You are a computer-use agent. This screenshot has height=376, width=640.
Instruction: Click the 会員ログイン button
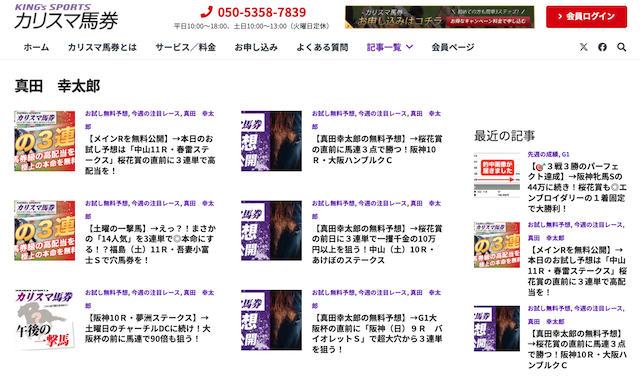click(x=586, y=17)
